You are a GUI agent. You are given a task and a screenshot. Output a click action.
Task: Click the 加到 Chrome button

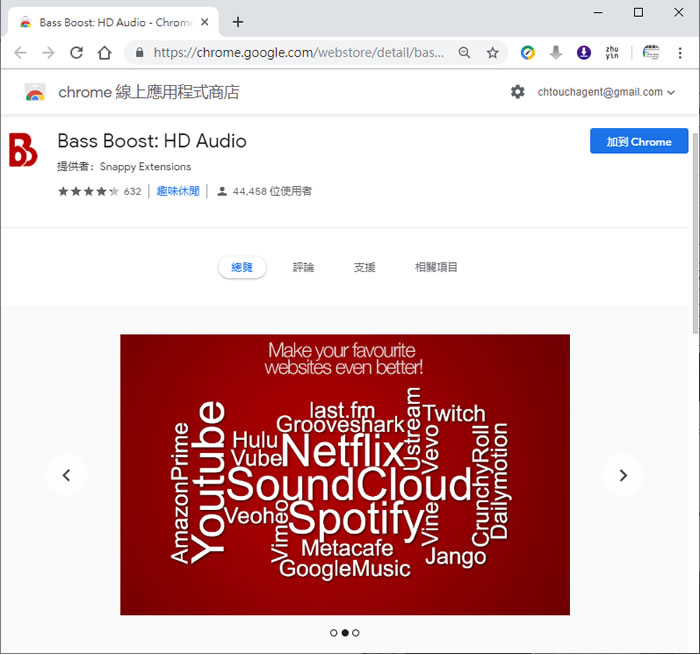[x=639, y=141]
